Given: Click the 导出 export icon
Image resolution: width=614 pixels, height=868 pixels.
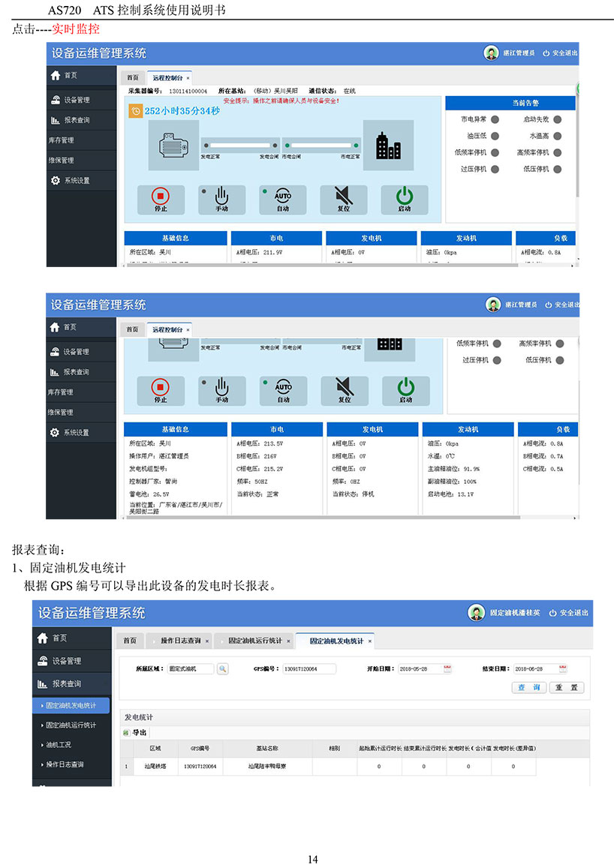Looking at the screenshot, I should point(126,733).
